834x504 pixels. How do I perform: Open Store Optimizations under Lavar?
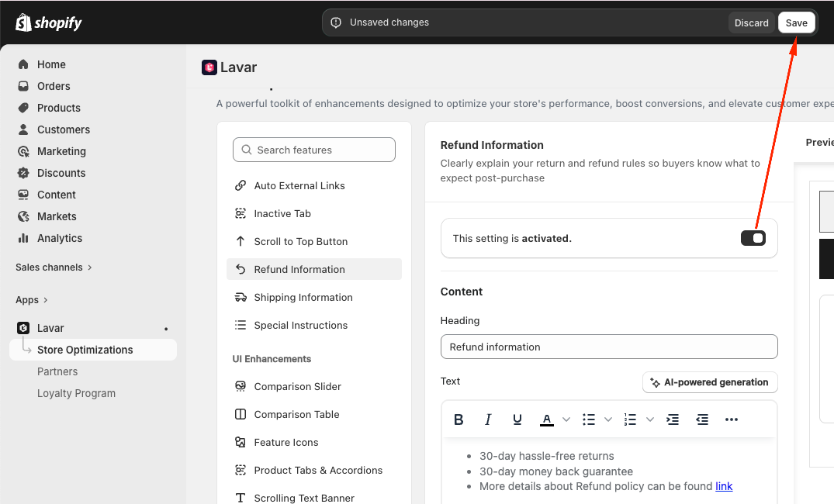(x=93, y=350)
